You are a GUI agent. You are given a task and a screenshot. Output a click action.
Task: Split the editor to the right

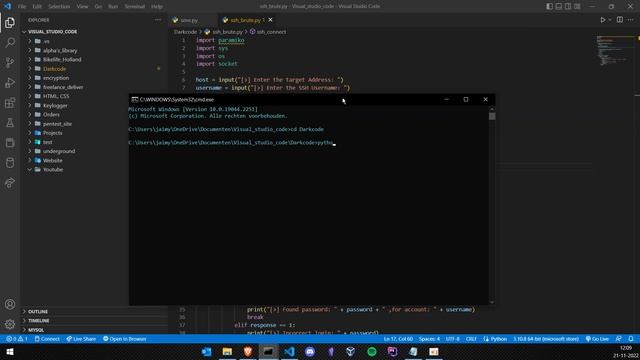tap(620, 20)
